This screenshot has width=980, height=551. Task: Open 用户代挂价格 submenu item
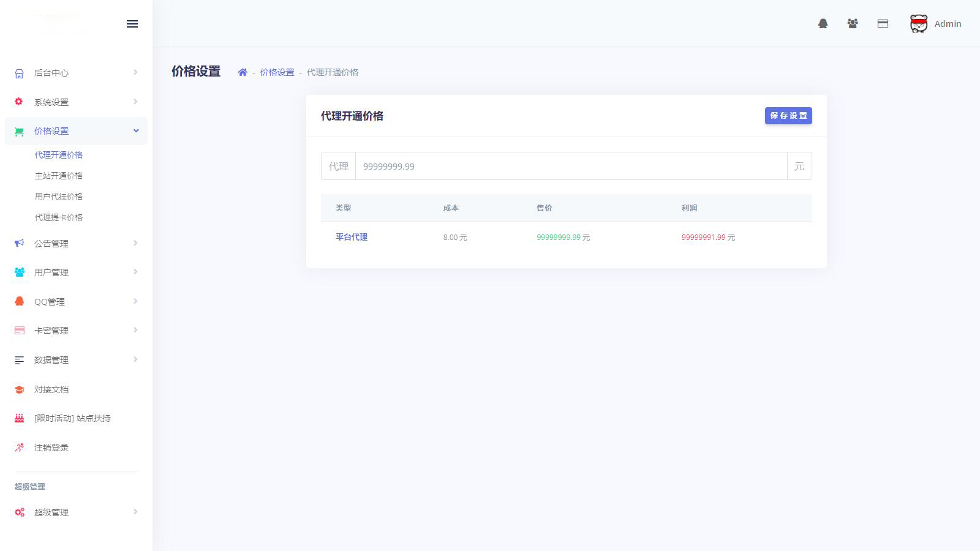59,197
